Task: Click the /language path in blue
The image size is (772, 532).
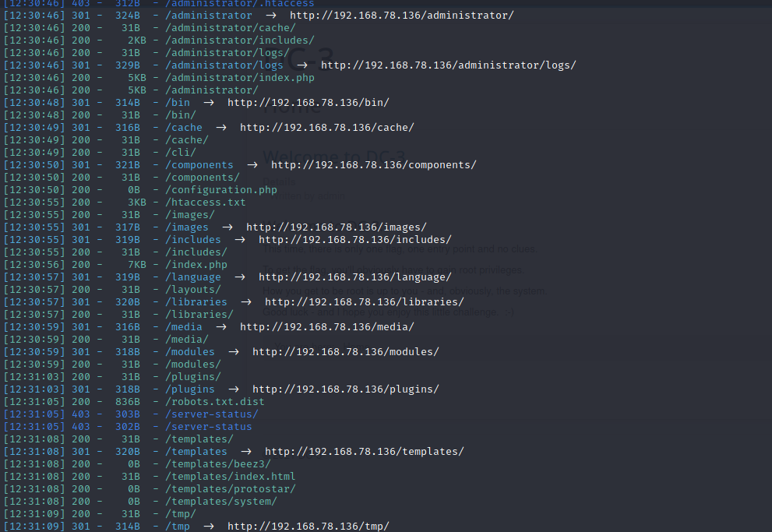Action: (193, 277)
